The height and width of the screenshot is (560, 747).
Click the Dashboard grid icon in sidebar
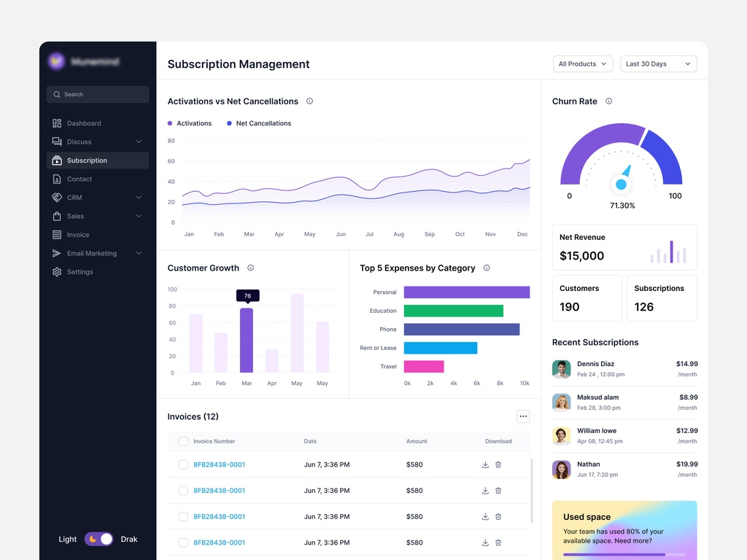(57, 123)
